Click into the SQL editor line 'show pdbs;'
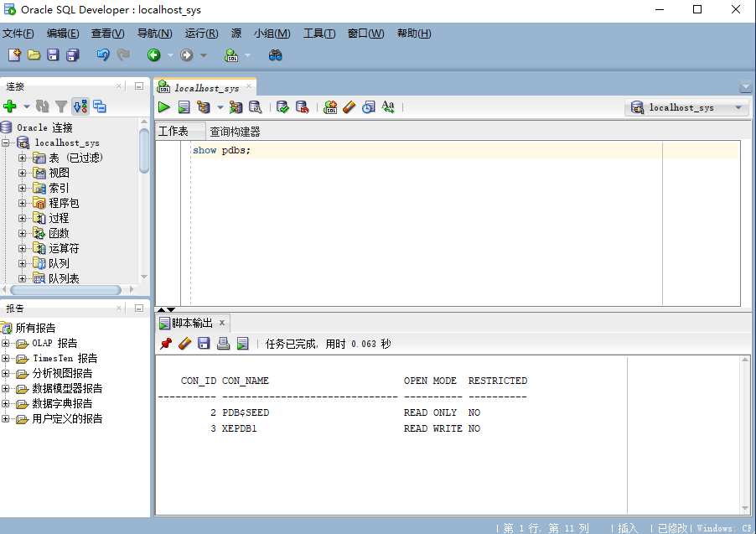This screenshot has height=534, width=756. (222, 150)
